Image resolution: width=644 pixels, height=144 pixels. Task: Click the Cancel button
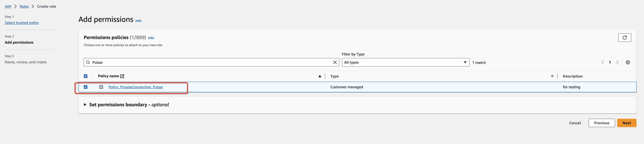[x=575, y=123]
